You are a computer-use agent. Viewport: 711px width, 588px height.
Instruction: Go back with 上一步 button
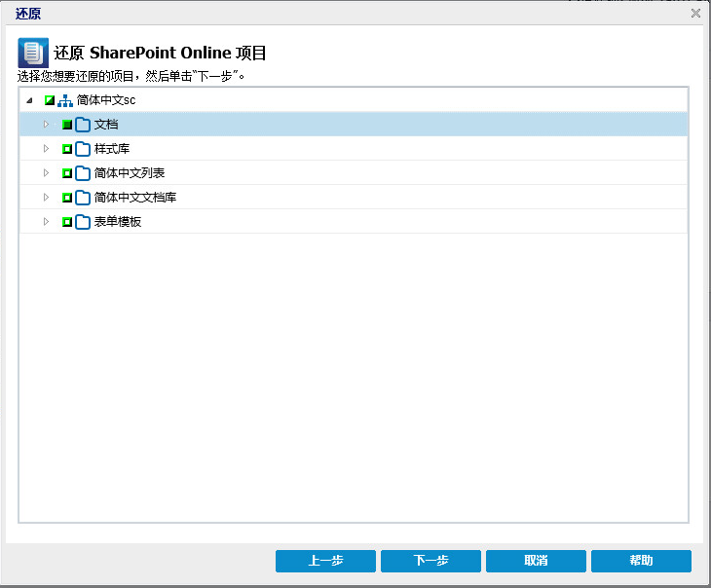(325, 561)
